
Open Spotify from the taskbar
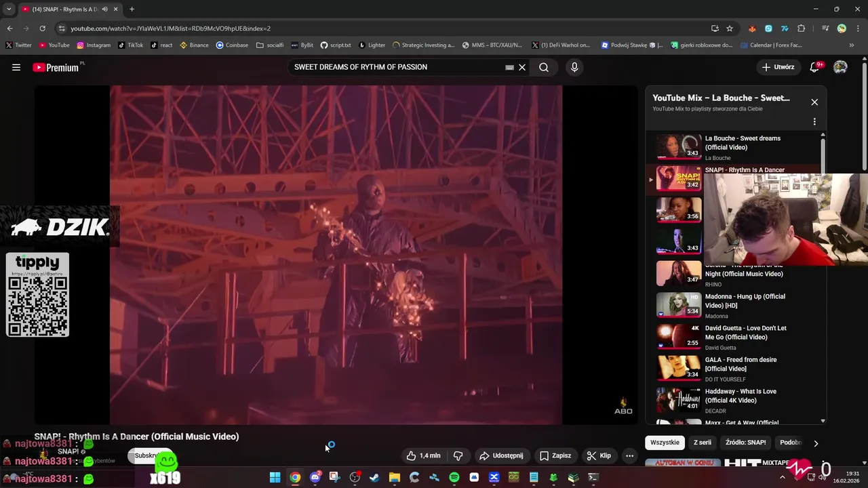point(454,477)
